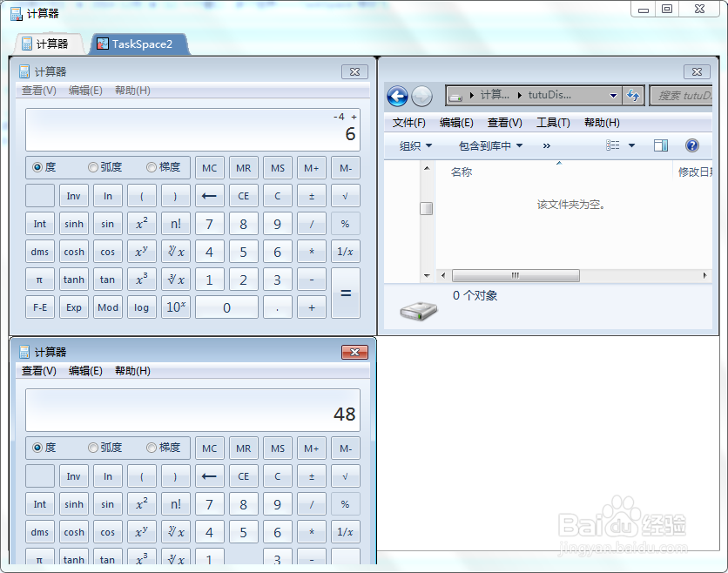This screenshot has height=573, width=728.
Task: Toggle the F-E notation key in top calculator
Action: click(x=40, y=307)
